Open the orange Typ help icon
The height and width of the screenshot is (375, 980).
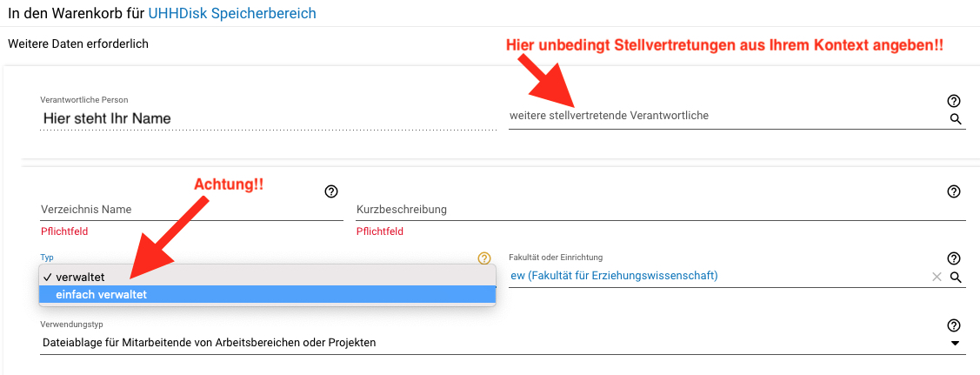click(484, 258)
